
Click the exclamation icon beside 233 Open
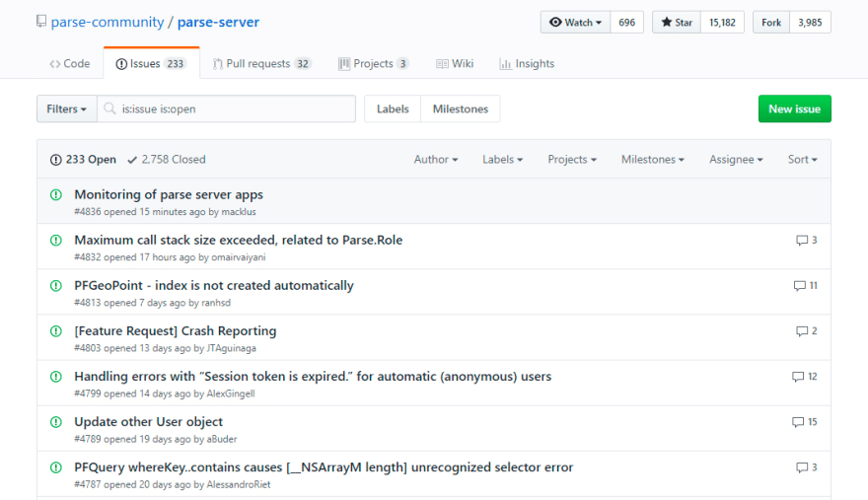(x=56, y=160)
